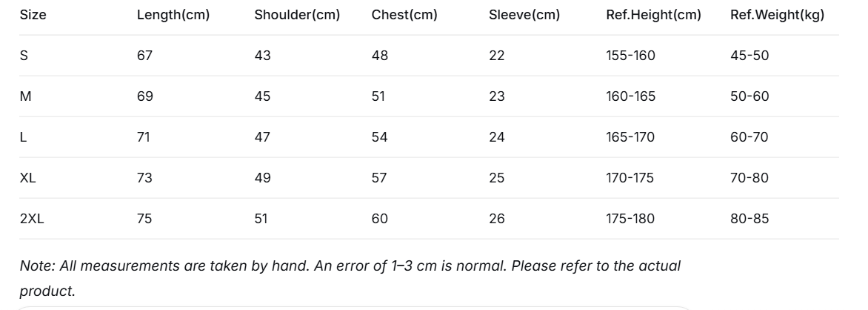Click the Ref.Height(cm) column header
This screenshot has height=310, width=868.
pyautogui.click(x=653, y=15)
